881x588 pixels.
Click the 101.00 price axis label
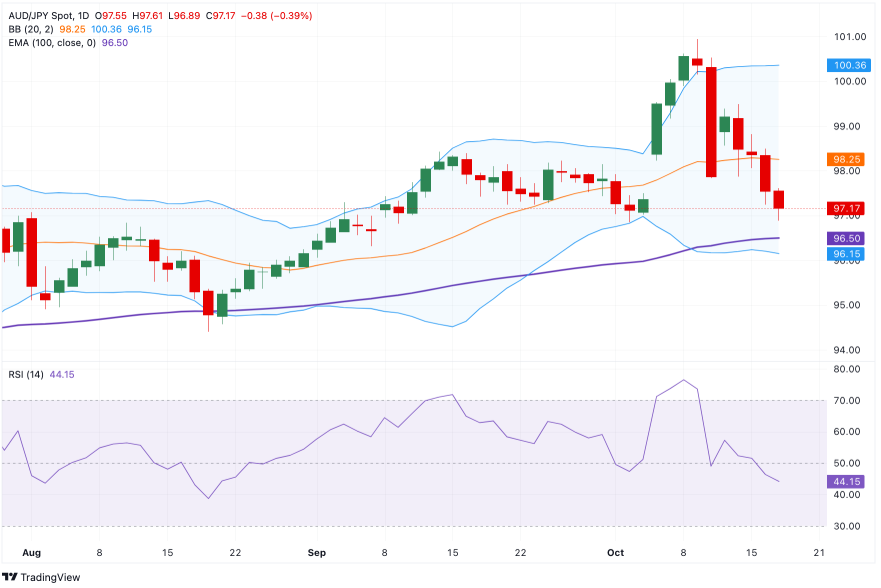[x=850, y=37]
